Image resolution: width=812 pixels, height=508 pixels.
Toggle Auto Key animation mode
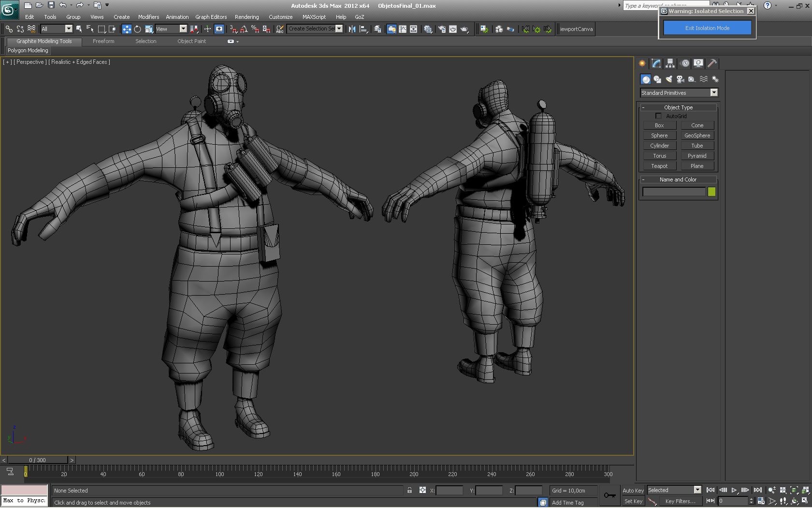(633, 491)
